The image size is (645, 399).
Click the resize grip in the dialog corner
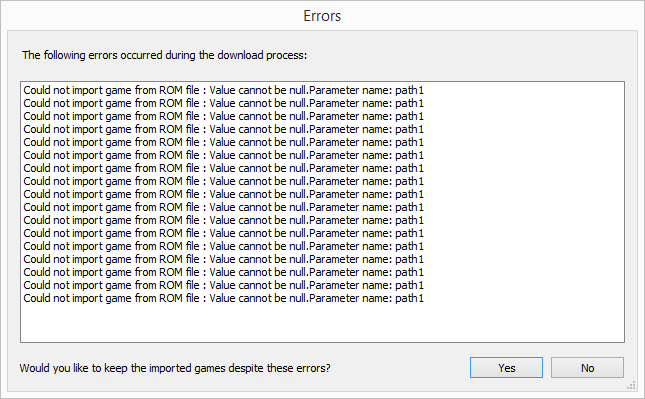point(631,386)
